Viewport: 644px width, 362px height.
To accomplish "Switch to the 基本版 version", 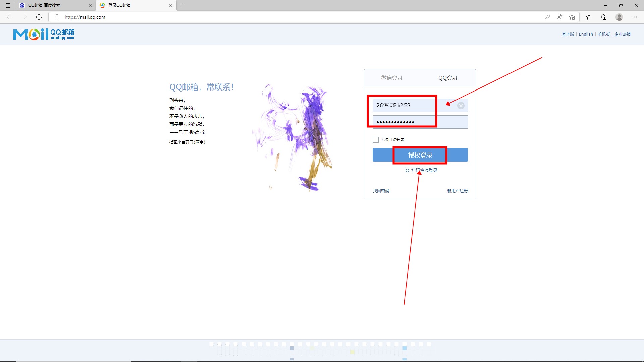I will (x=568, y=34).
